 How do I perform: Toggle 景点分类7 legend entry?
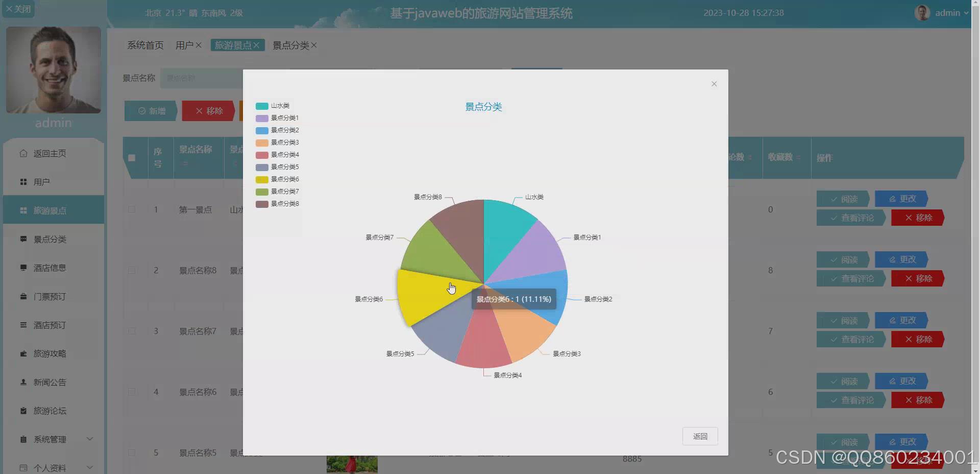point(277,192)
